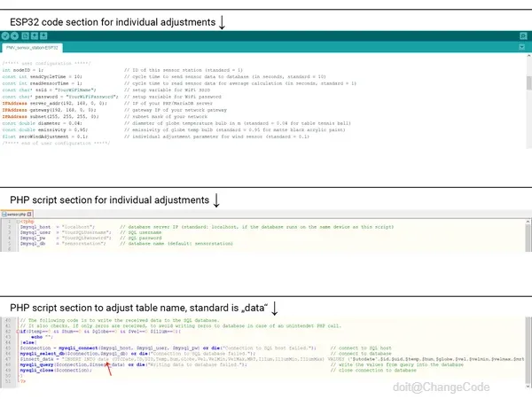Click the 'close connection to database' comment
Image resolution: width=532 pixels, height=399 pixels.
click(x=373, y=370)
